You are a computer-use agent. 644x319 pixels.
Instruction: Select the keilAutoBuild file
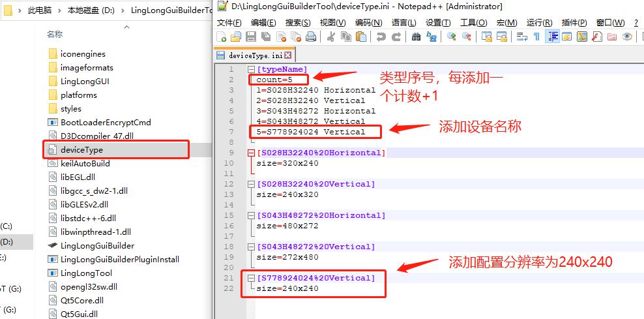pyautogui.click(x=85, y=163)
